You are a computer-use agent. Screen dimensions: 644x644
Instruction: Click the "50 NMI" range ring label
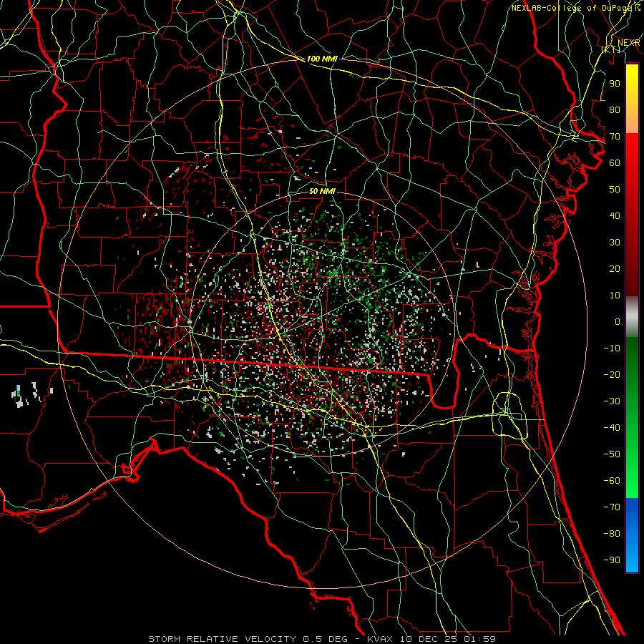point(322,191)
